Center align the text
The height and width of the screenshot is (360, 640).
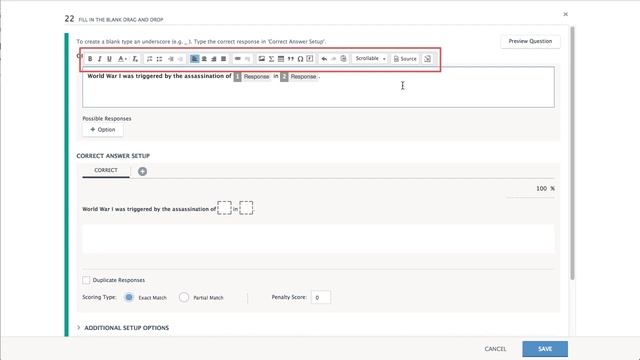coord(204,59)
